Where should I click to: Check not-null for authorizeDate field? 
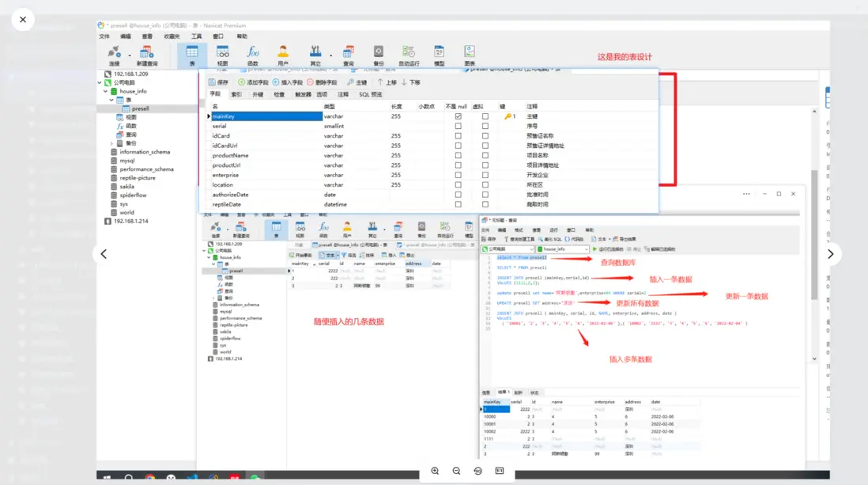tap(458, 195)
